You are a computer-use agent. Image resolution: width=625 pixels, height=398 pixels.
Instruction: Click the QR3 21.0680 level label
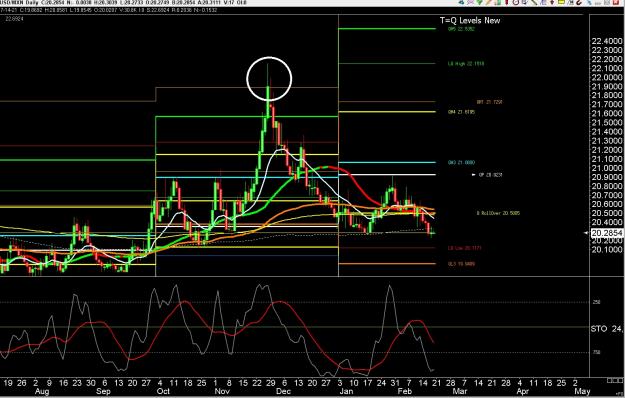click(x=461, y=163)
